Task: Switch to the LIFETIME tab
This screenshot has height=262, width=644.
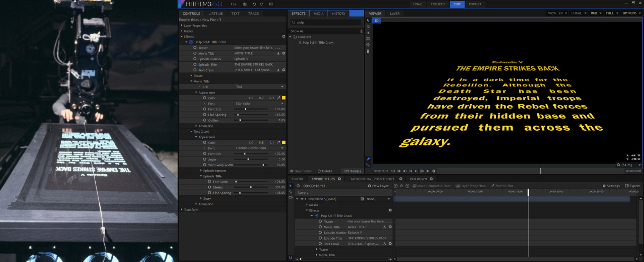Action: click(x=216, y=13)
